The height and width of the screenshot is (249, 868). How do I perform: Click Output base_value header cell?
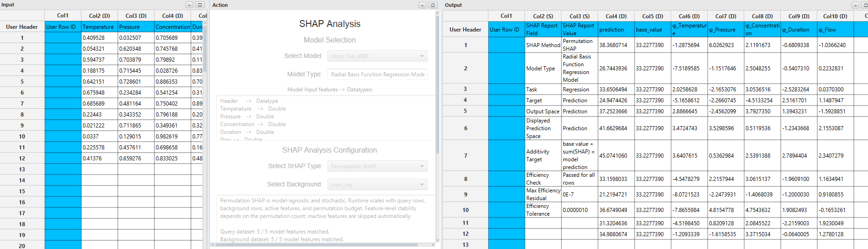(x=653, y=29)
